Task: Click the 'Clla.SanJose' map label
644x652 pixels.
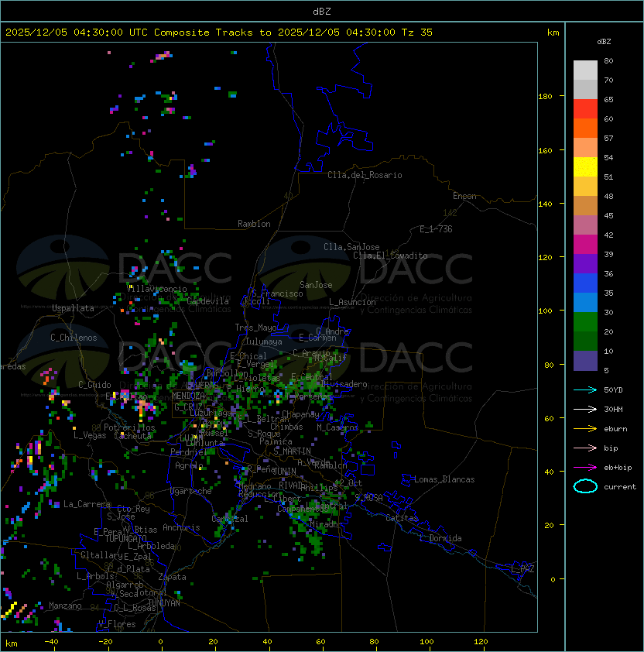Action: click(351, 247)
